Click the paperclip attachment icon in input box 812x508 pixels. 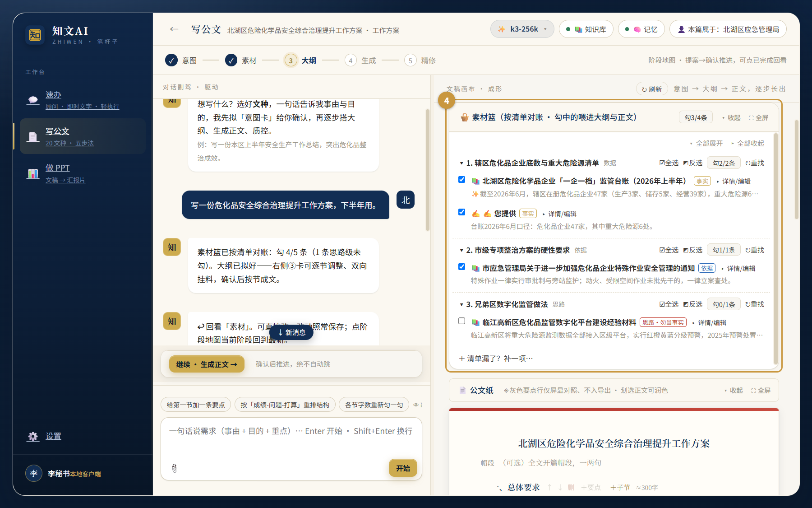[x=175, y=468]
